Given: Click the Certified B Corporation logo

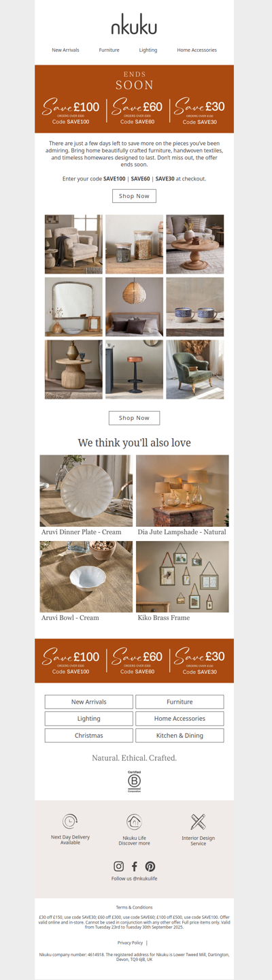Looking at the screenshot, I should tap(134, 781).
